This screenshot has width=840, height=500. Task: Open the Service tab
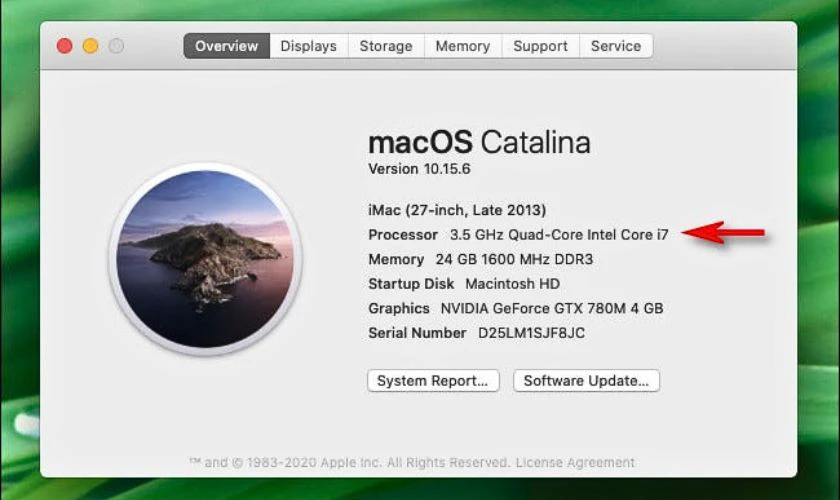coord(616,46)
